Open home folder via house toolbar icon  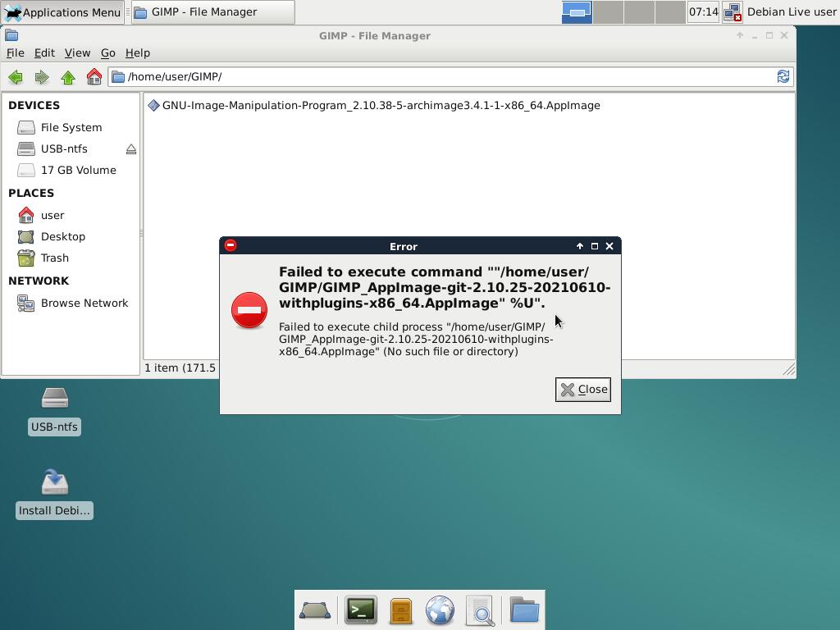(x=94, y=77)
